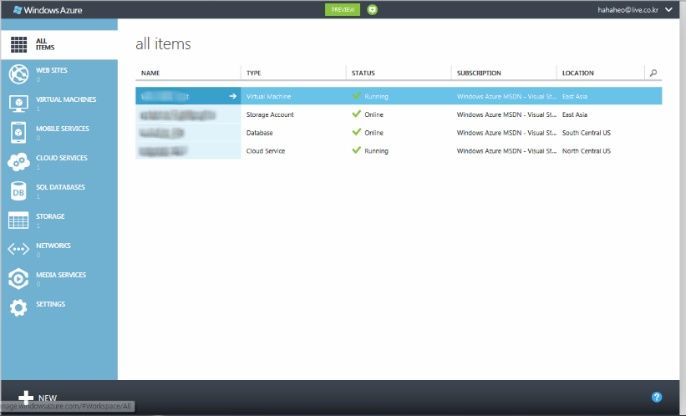Select the 'Storage Account' type cell
The image size is (686, 416).
point(270,115)
